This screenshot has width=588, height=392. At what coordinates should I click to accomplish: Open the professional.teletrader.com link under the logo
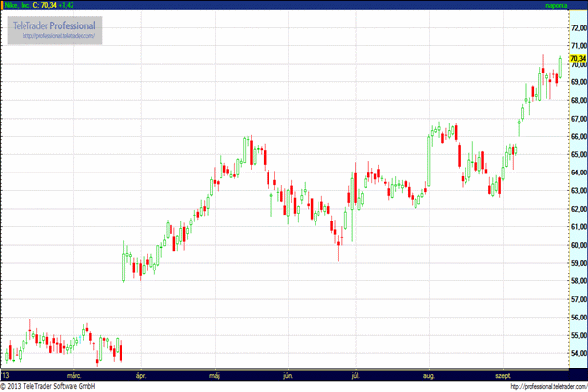pos(58,36)
